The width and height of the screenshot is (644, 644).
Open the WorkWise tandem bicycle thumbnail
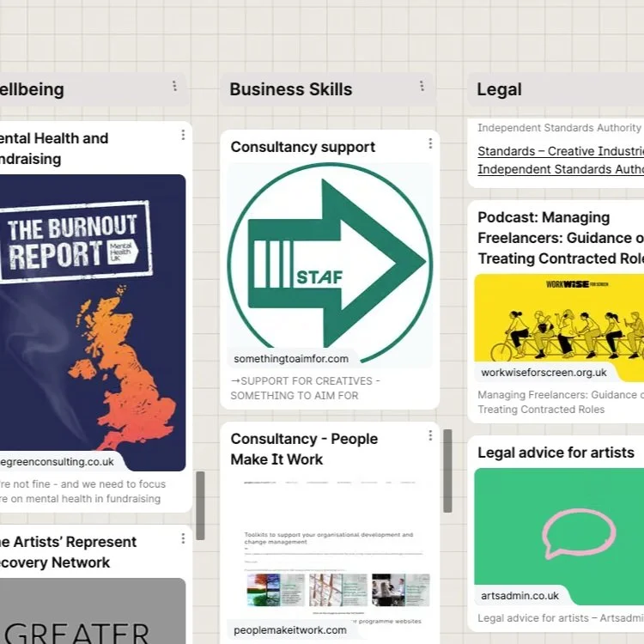[559, 328]
